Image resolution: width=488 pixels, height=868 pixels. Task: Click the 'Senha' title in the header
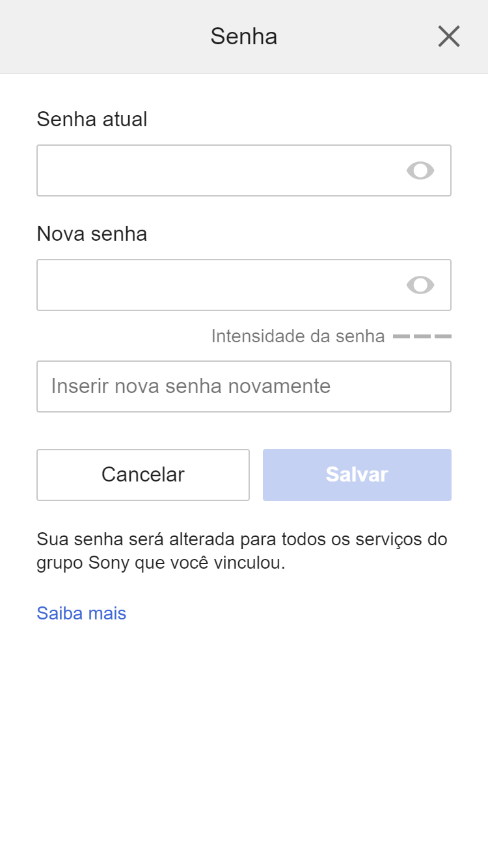point(243,36)
